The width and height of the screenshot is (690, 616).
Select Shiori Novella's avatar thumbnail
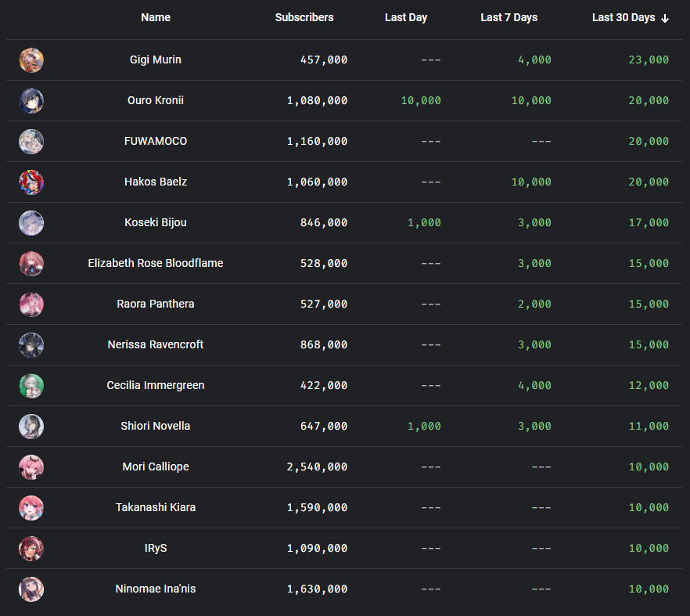(x=31, y=427)
